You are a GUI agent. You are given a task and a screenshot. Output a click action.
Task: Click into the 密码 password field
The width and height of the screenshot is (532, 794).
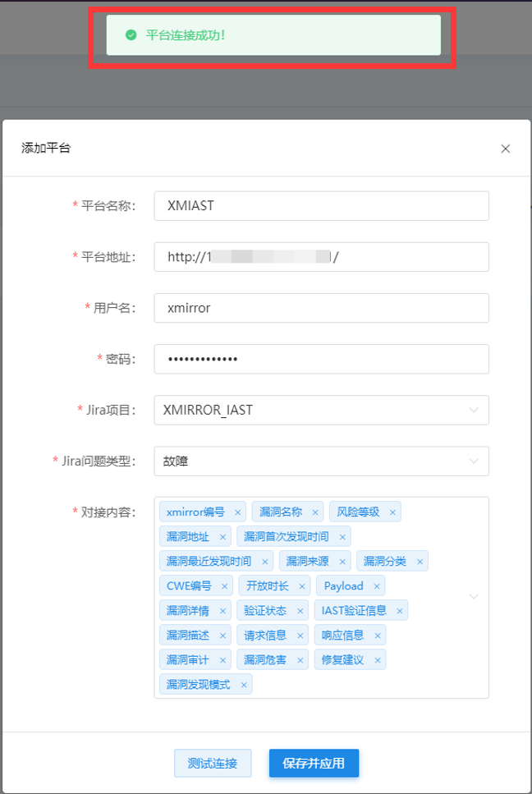[321, 359]
